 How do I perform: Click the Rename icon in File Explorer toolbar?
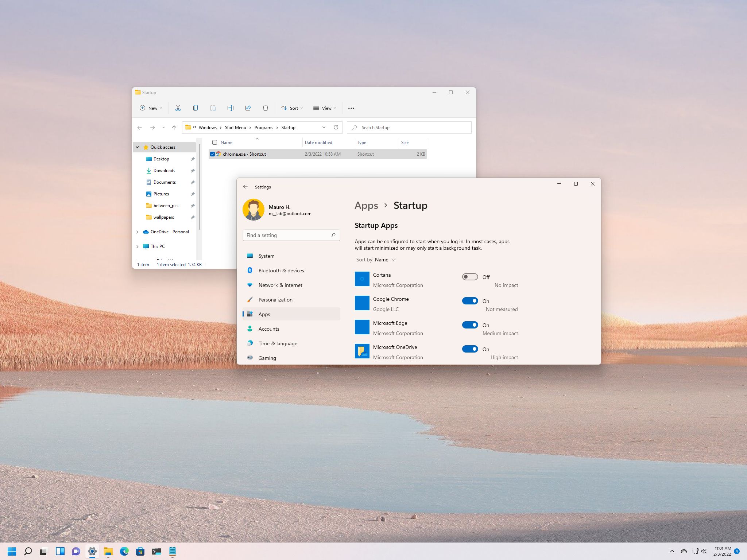click(x=231, y=108)
